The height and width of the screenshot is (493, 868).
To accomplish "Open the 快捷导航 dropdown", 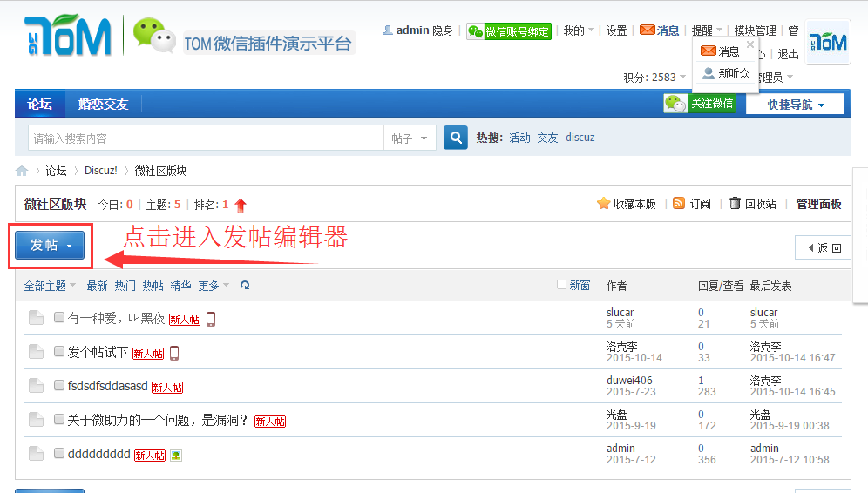I will click(x=793, y=105).
